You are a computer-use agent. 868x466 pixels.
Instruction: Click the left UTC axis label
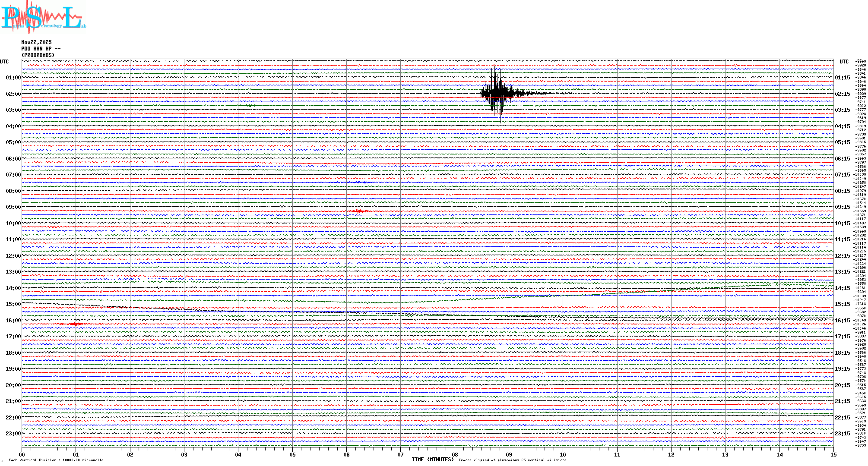click(x=4, y=62)
